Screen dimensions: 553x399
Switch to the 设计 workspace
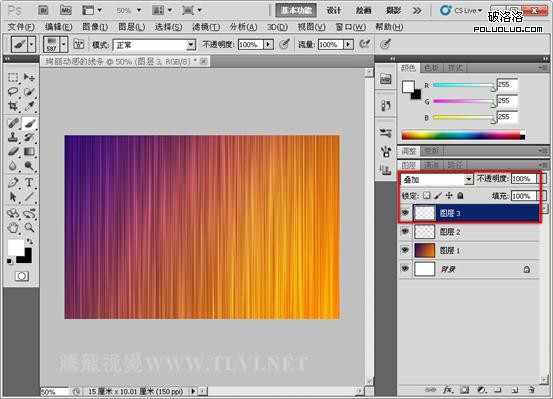[x=334, y=11]
